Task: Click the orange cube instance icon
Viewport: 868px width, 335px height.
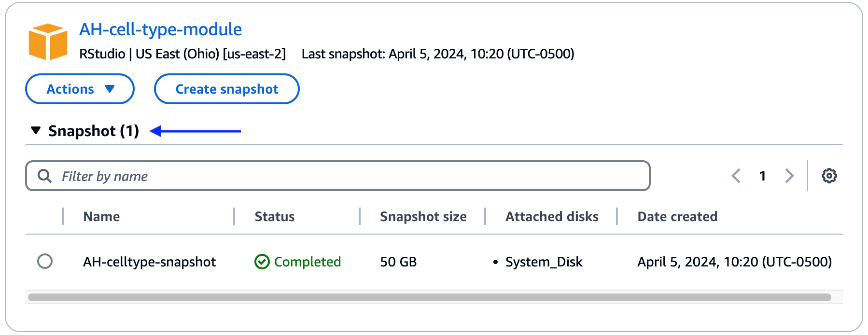Action: click(x=48, y=42)
